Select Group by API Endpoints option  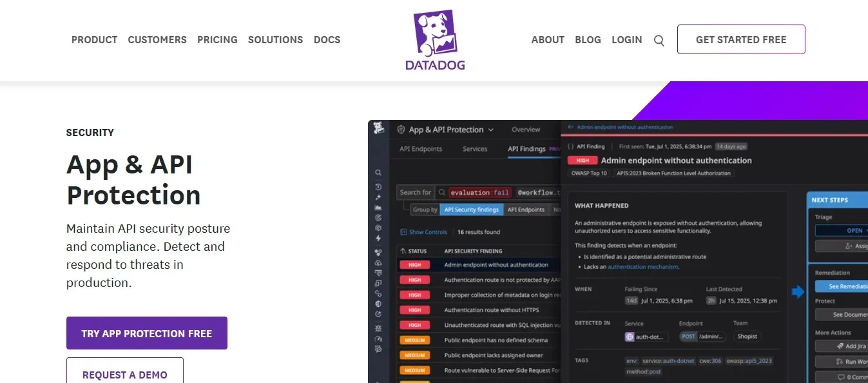tap(526, 210)
